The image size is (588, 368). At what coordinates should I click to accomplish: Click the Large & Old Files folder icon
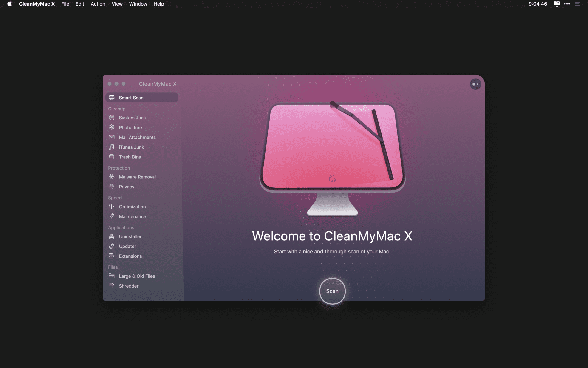(112, 276)
